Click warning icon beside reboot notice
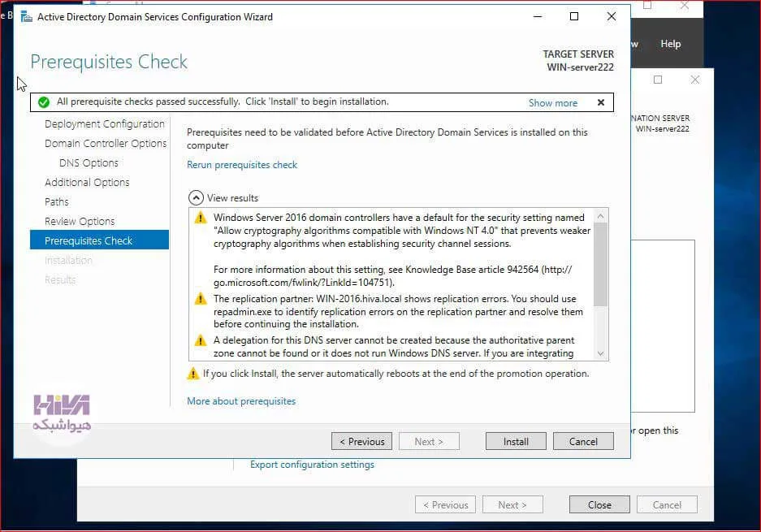Image resolution: width=761 pixels, height=532 pixels. pyautogui.click(x=193, y=374)
